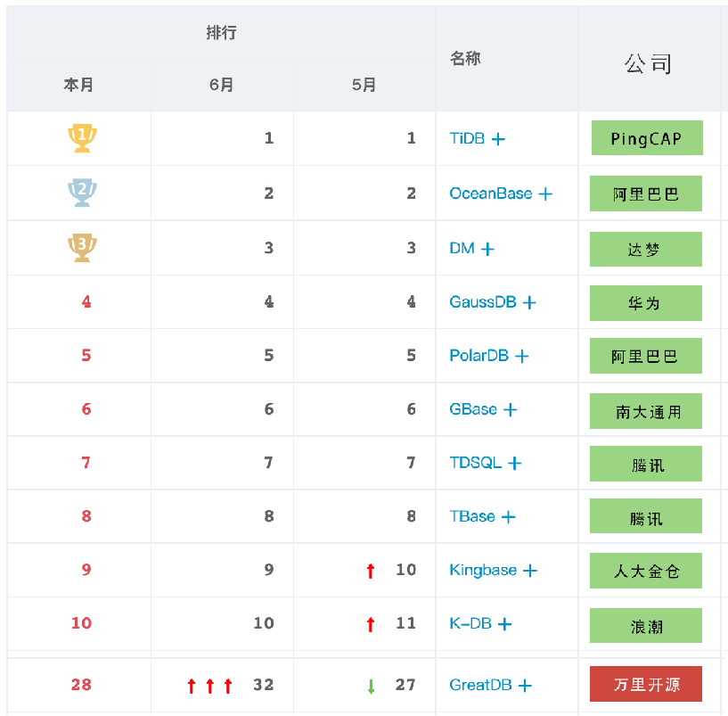Expand the GaussDB row plus sign
This screenshot has height=716, width=728.
[x=529, y=303]
